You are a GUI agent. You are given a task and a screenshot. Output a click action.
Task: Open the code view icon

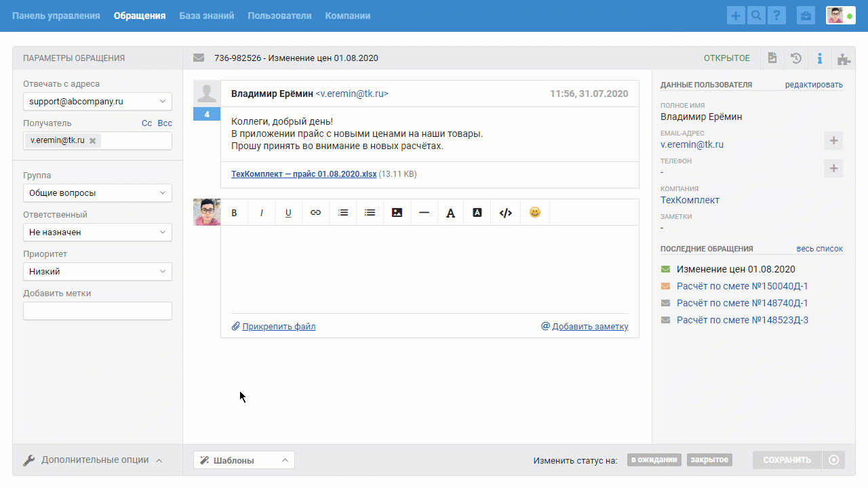click(505, 212)
